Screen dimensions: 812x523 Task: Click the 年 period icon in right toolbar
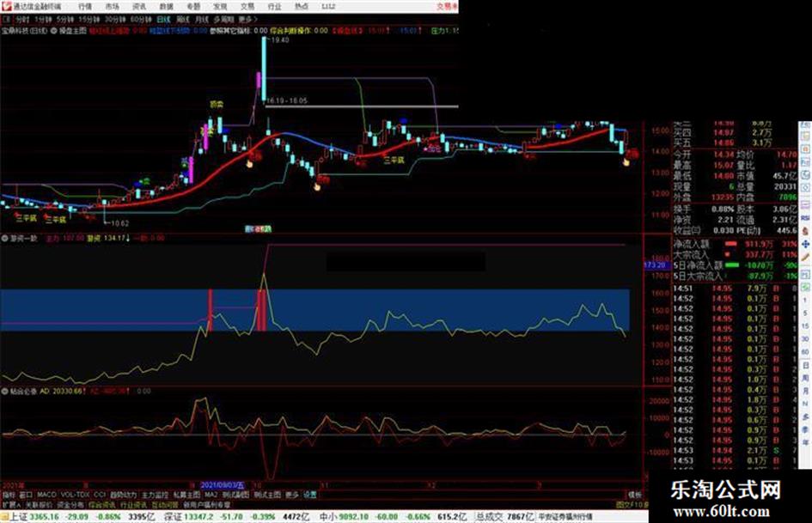(805, 443)
